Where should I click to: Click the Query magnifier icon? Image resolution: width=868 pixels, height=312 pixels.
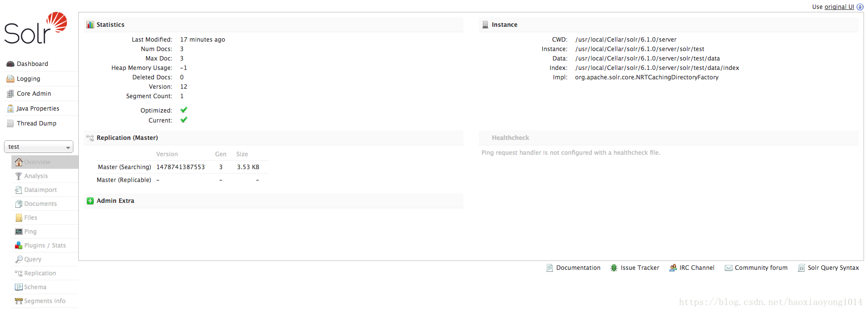pos(19,259)
